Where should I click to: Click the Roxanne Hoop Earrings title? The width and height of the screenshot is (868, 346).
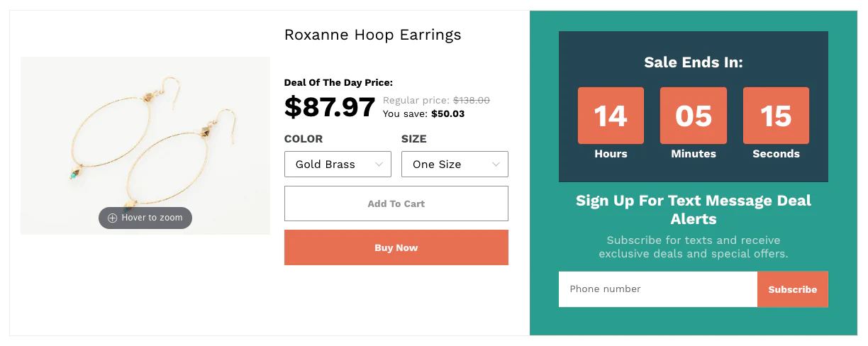tap(372, 34)
